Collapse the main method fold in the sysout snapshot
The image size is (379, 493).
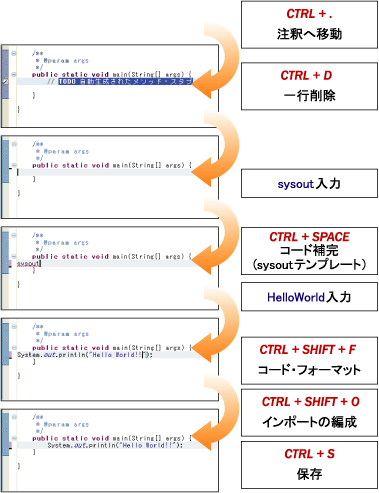point(14,256)
